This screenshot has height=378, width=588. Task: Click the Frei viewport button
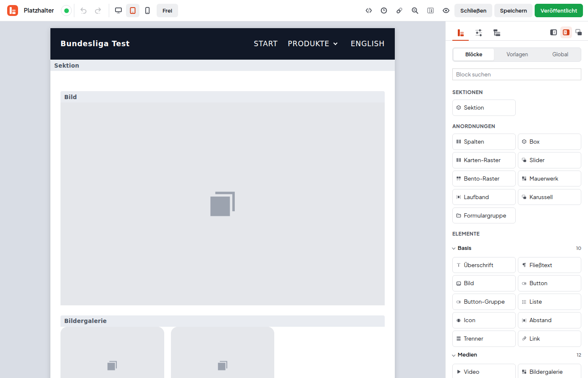click(167, 10)
